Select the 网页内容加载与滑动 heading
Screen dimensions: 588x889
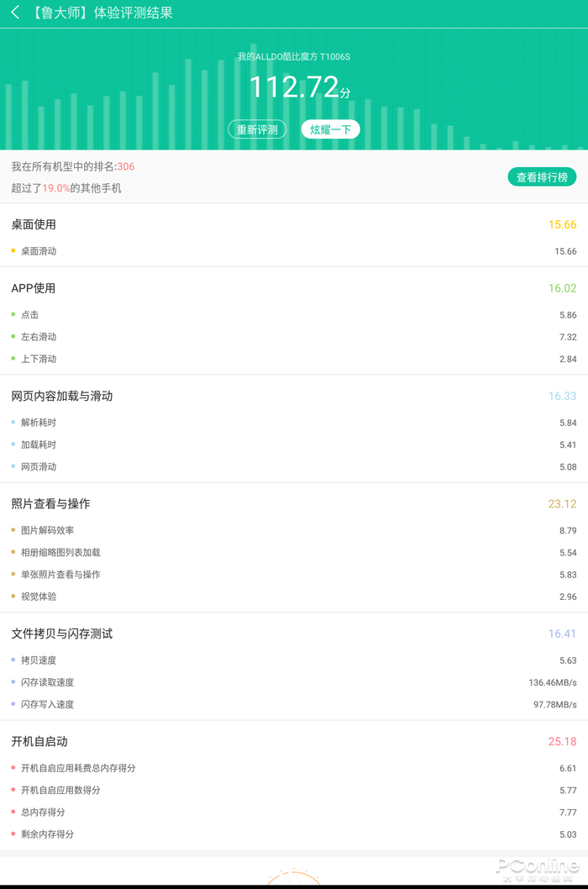pyautogui.click(x=62, y=396)
